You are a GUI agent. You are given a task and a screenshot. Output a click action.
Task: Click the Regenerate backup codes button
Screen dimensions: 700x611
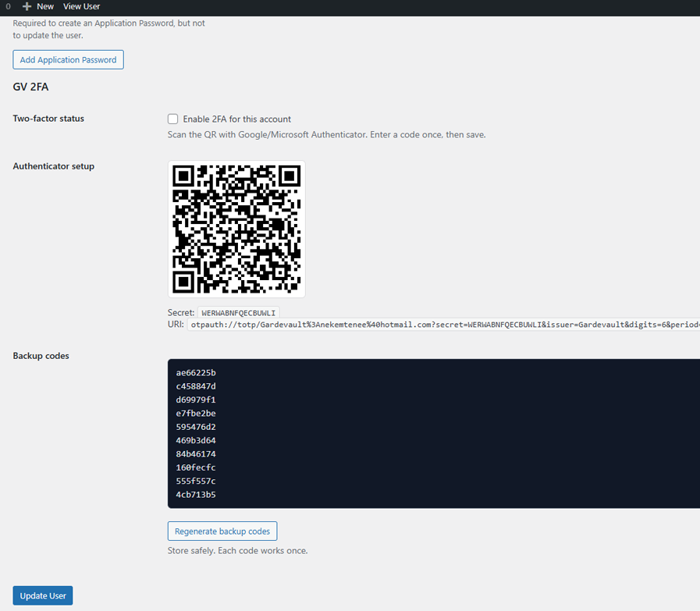click(222, 531)
